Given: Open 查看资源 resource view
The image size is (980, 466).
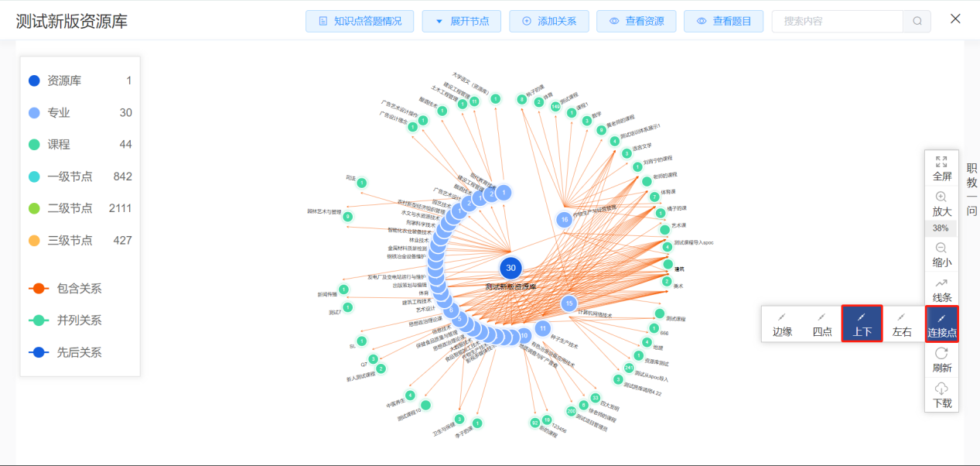Looking at the screenshot, I should tap(636, 21).
